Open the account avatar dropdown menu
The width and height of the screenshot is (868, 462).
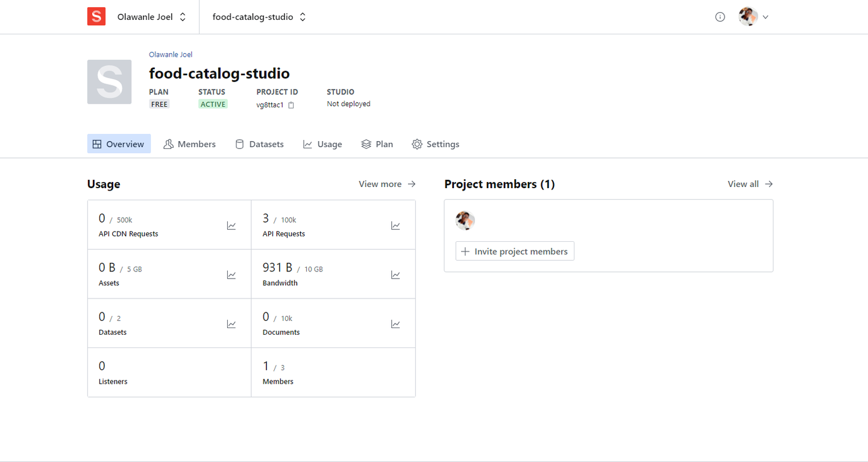coord(753,16)
